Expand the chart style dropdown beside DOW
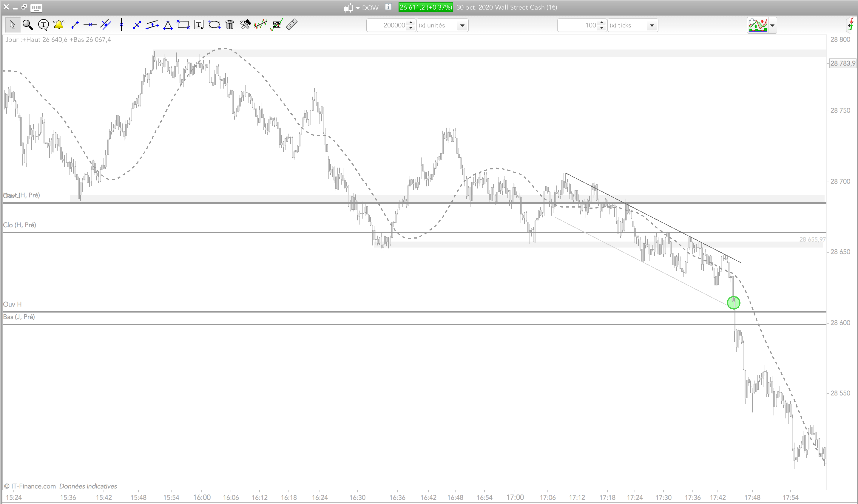 [357, 8]
